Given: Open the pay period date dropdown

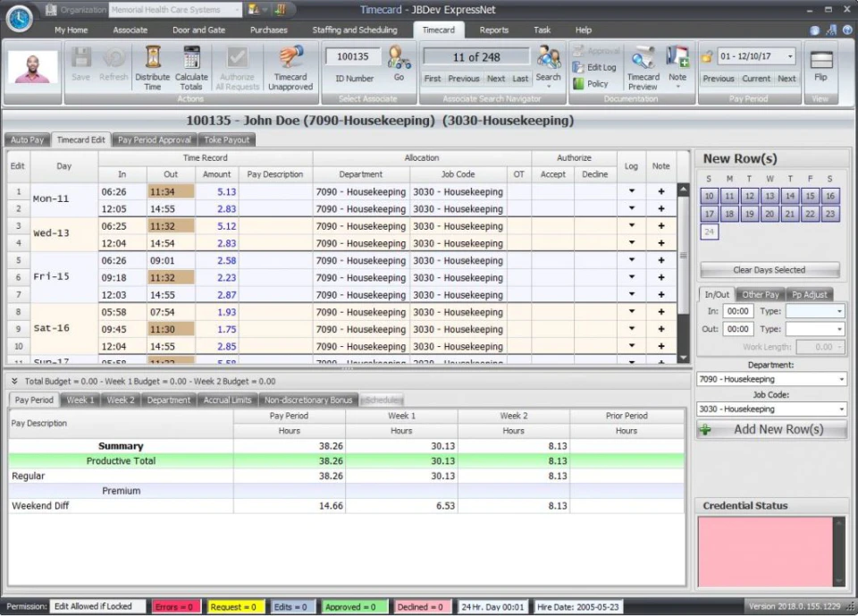Looking at the screenshot, I should pos(790,55).
